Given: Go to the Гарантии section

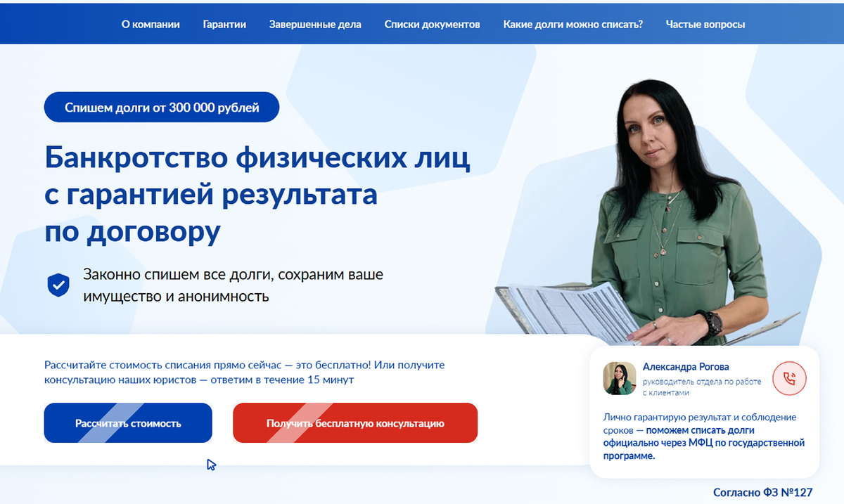Looking at the screenshot, I should (x=224, y=24).
